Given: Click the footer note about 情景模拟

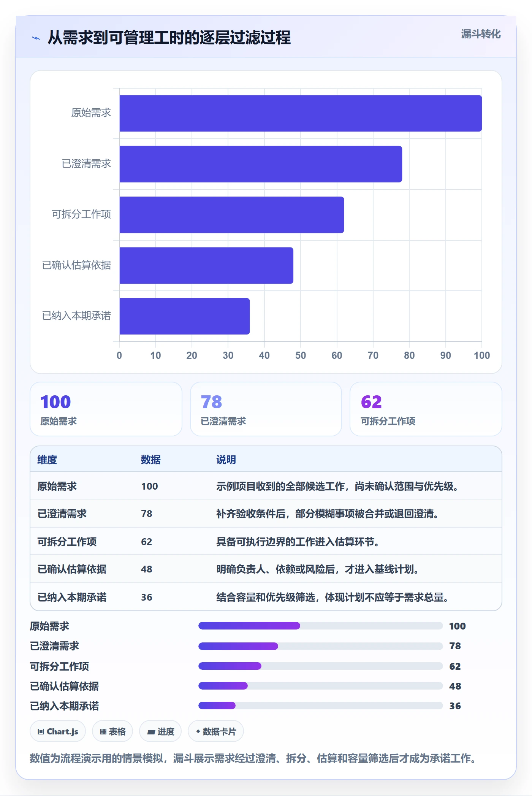Looking at the screenshot, I should pos(253,758).
